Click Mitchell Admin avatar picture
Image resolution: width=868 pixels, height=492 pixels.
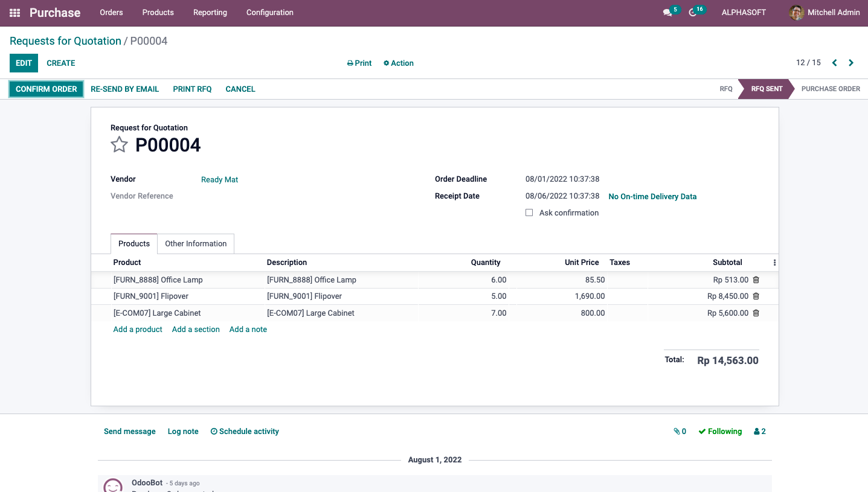tap(797, 13)
